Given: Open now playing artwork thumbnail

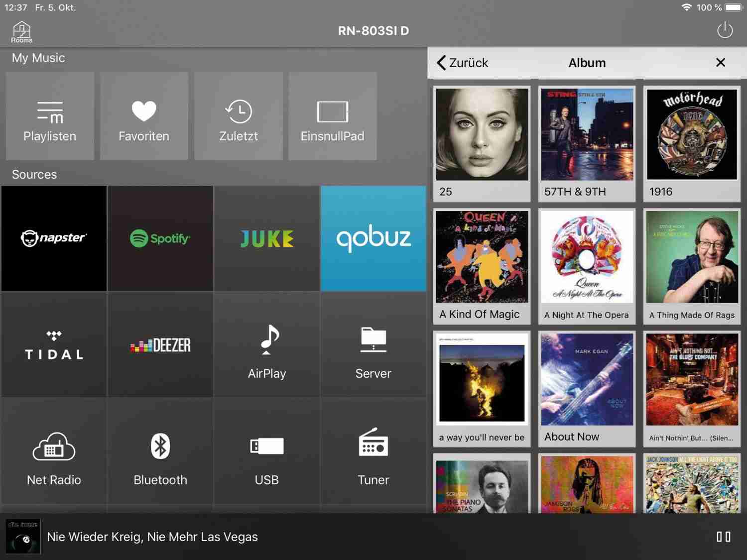Looking at the screenshot, I should pos(23,537).
